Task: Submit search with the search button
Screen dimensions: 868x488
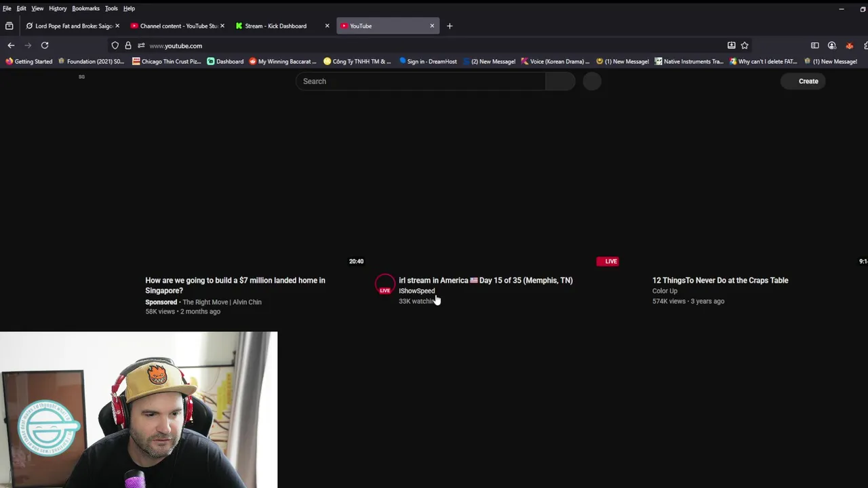Action: click(560, 81)
